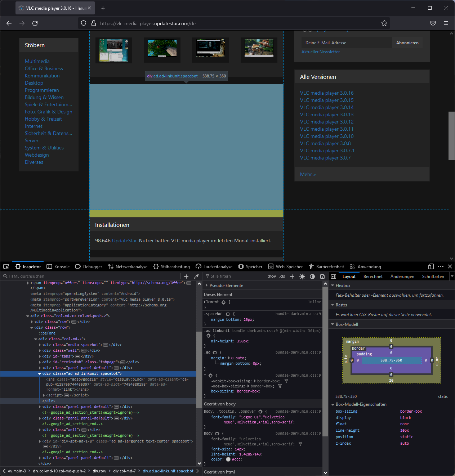The image size is (455, 476).
Task: Open the VLC media player 3.0.15 link
Action: tap(327, 100)
